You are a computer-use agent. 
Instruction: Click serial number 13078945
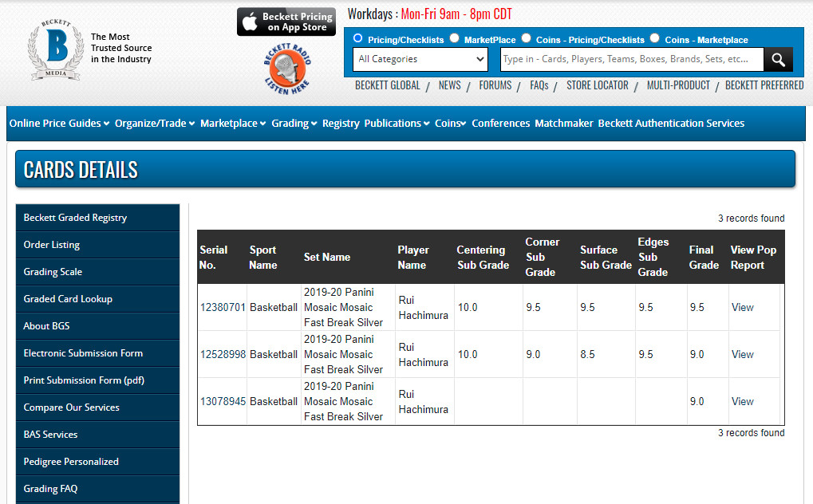223,401
